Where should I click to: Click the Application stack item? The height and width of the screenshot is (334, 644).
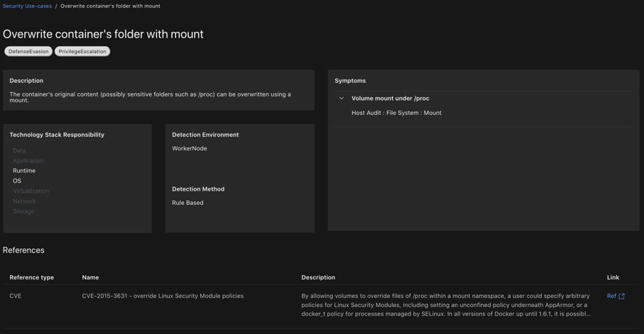coord(28,161)
